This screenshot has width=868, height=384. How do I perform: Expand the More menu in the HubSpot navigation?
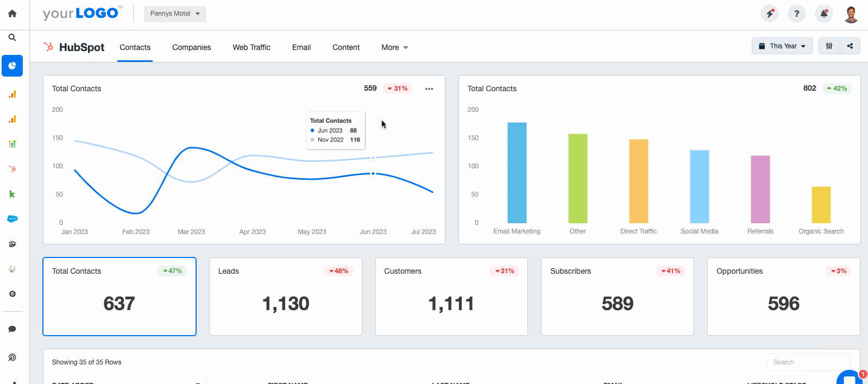394,47
